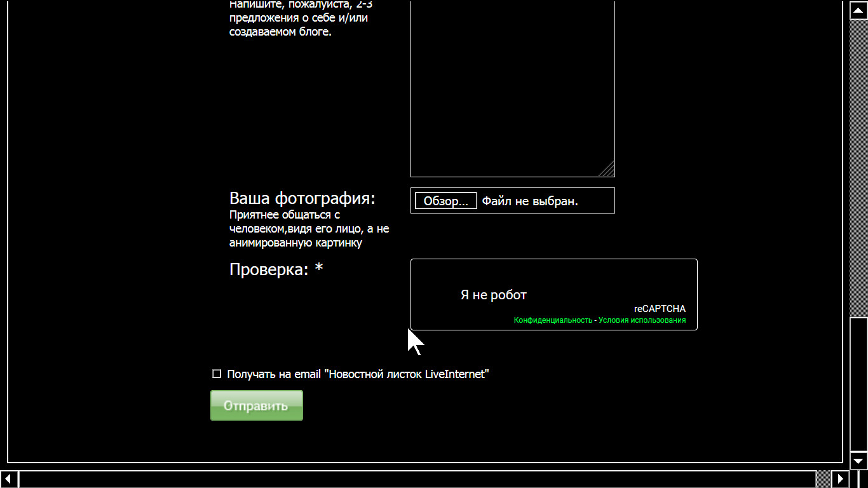Click the up arrow of vertical scrollbar
The image size is (868, 488).
858,10
